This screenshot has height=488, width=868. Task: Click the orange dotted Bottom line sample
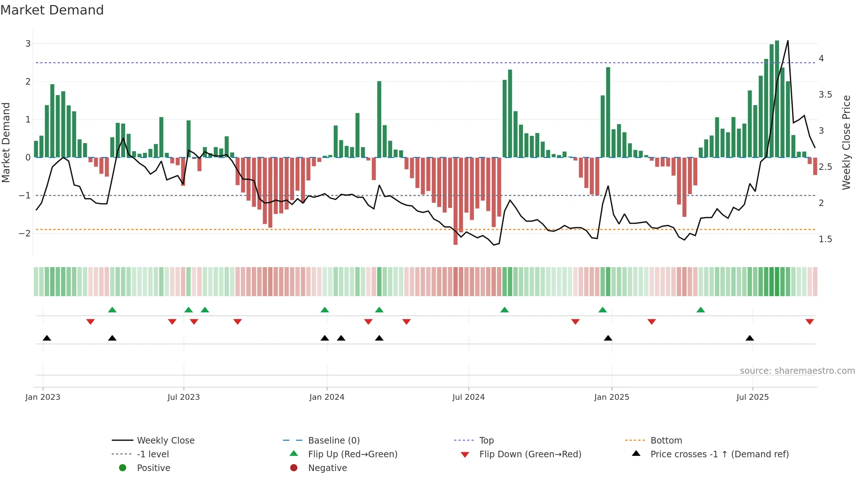click(635, 440)
